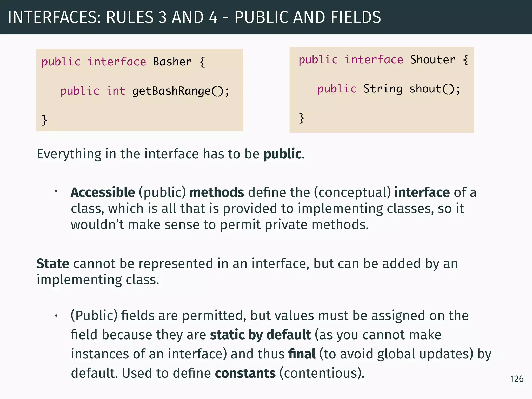Click the bold word 'methods'
This screenshot has width=532, height=399.
click(217, 192)
